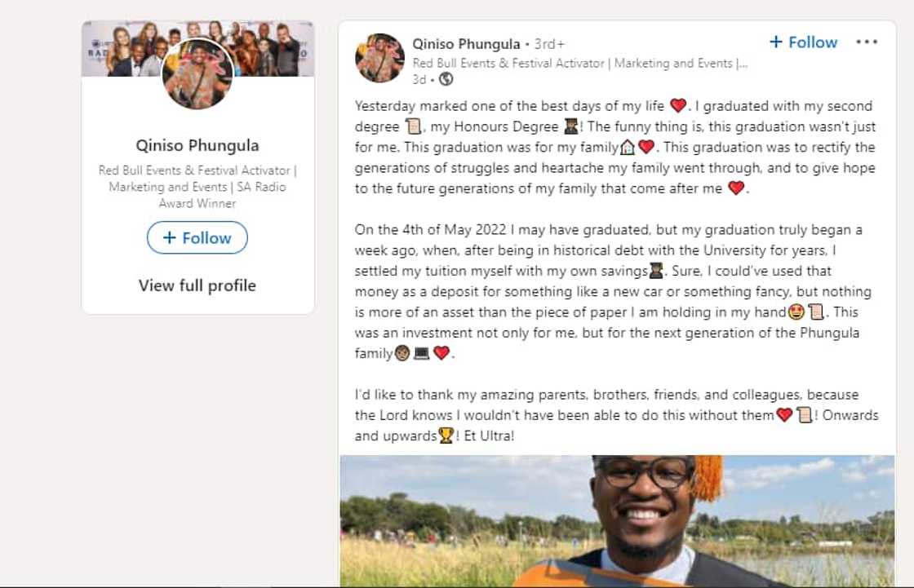Click the plus icon on the post's Follow button
914x588 pixels.
coord(775,42)
